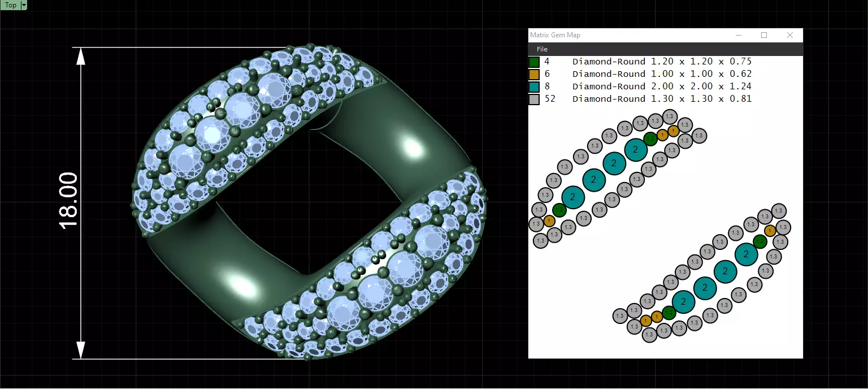Click the quantity '4' in the gem list
868x389 pixels.
click(547, 62)
